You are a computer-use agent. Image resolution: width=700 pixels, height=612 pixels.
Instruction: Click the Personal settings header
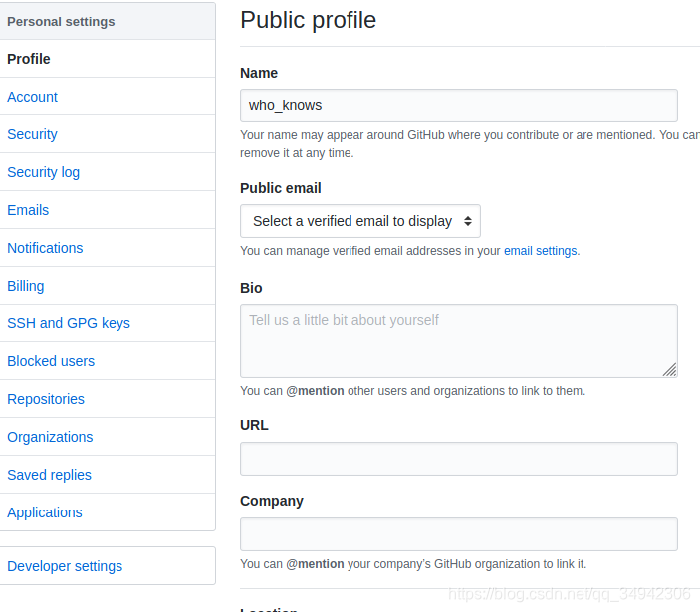(108, 22)
